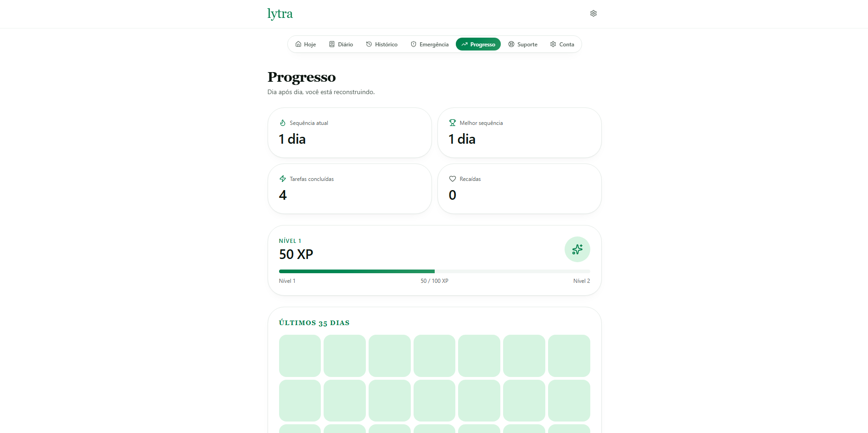868x433 pixels.
Task: Click the 'NÍVEL 1' heading
Action: 290,241
